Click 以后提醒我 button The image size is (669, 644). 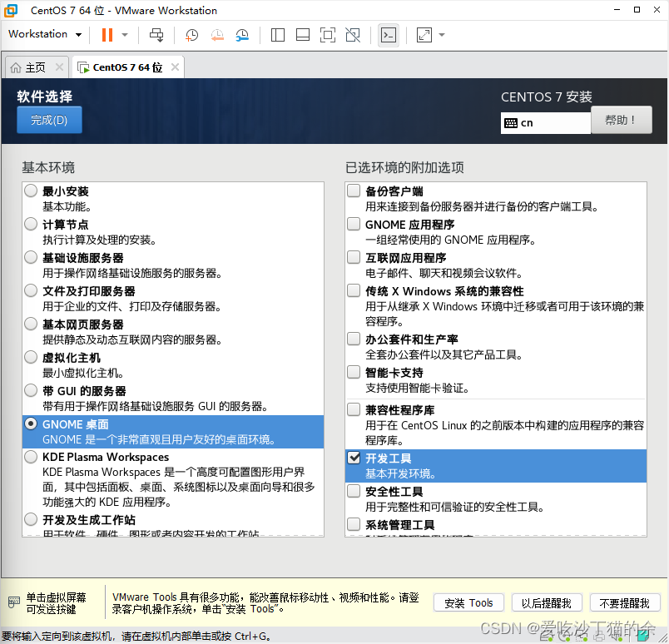tap(547, 602)
